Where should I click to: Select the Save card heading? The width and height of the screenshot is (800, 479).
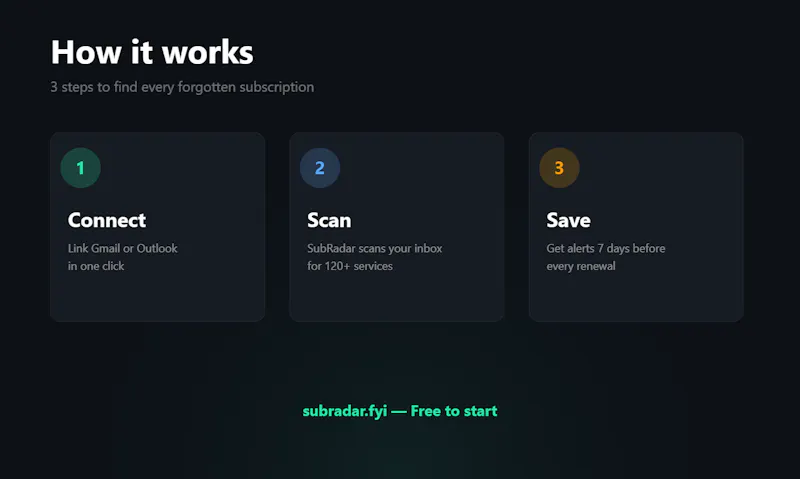(568, 220)
